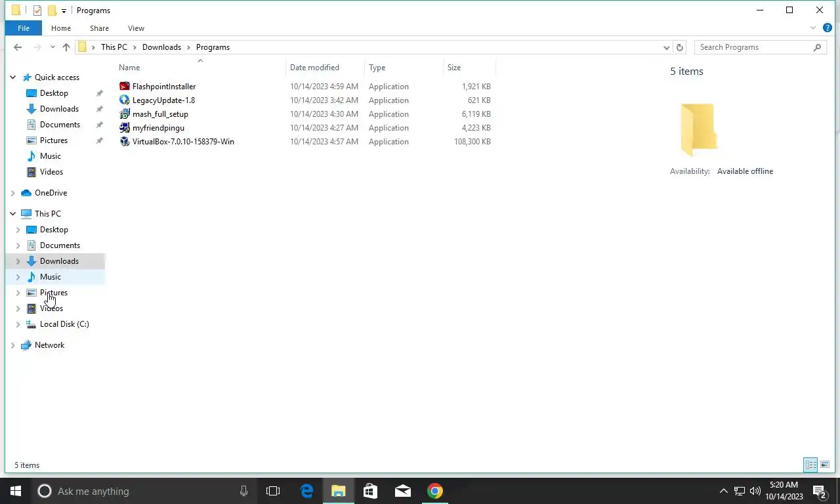Click Cortana Ask me anything box
The width and height of the screenshot is (840, 504).
pyautogui.click(x=143, y=491)
